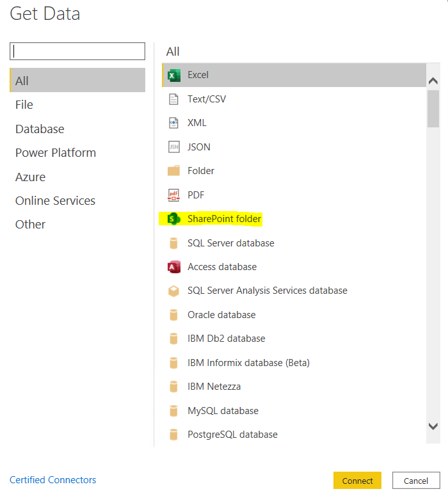This screenshot has width=448, height=496.
Task: Open the Certified Connectors link
Action: pos(53,480)
